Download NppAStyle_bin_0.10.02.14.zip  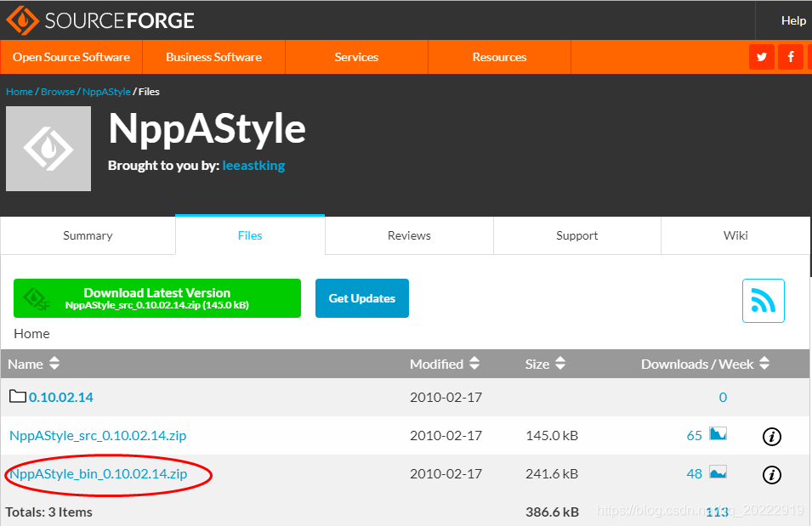tap(99, 473)
